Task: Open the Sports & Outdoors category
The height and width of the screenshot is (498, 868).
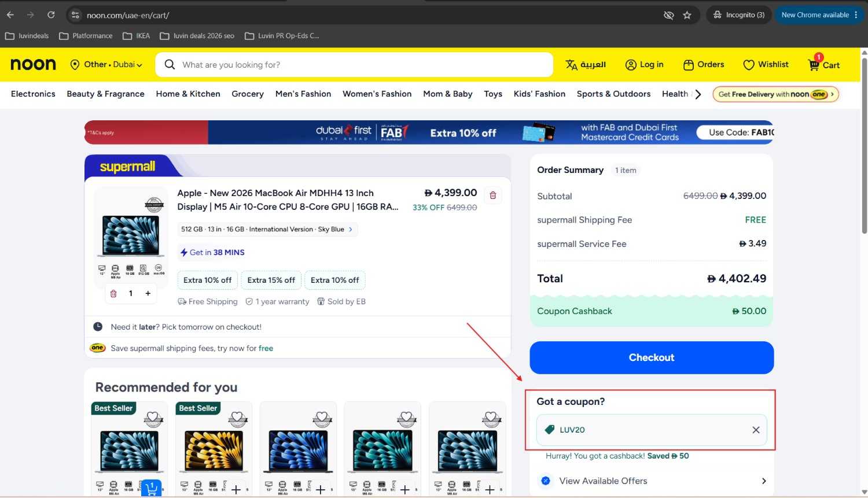Action: pos(613,94)
